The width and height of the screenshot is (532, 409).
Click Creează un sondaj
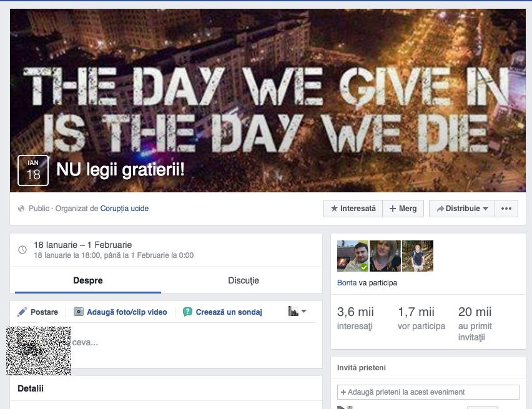(229, 312)
